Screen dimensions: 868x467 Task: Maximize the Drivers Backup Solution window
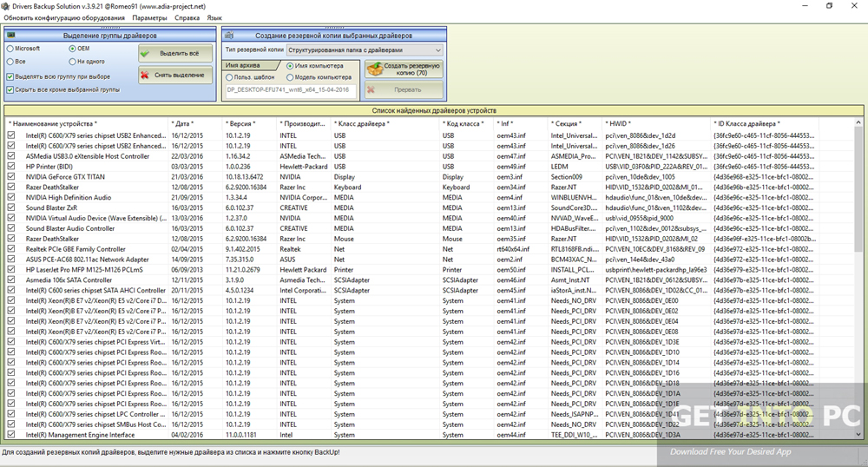coord(829,5)
